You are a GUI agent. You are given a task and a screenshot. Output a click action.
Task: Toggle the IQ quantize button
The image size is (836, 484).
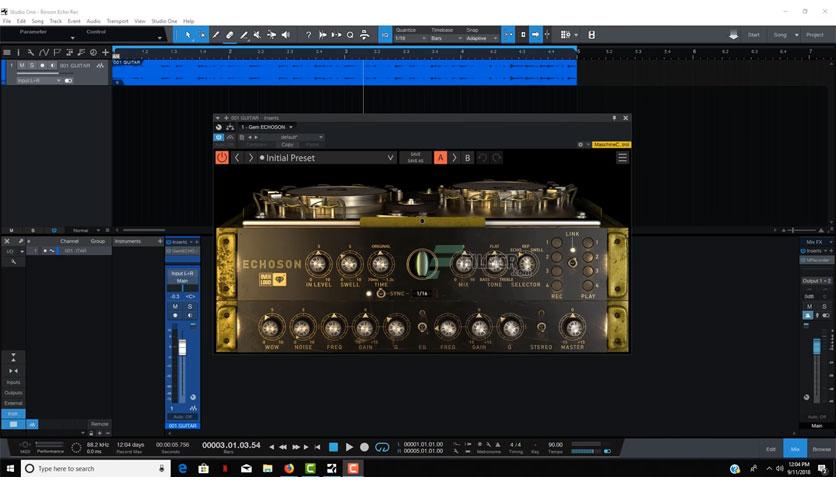tap(385, 35)
